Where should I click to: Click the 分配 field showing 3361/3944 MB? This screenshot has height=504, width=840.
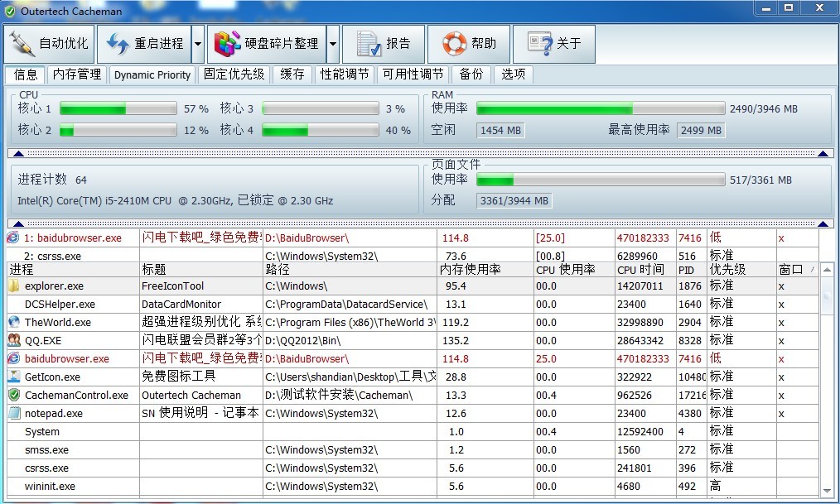coord(514,200)
